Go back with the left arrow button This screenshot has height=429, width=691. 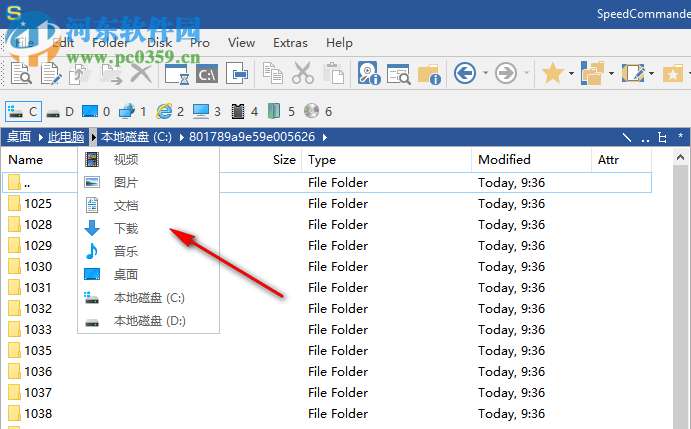coord(465,73)
